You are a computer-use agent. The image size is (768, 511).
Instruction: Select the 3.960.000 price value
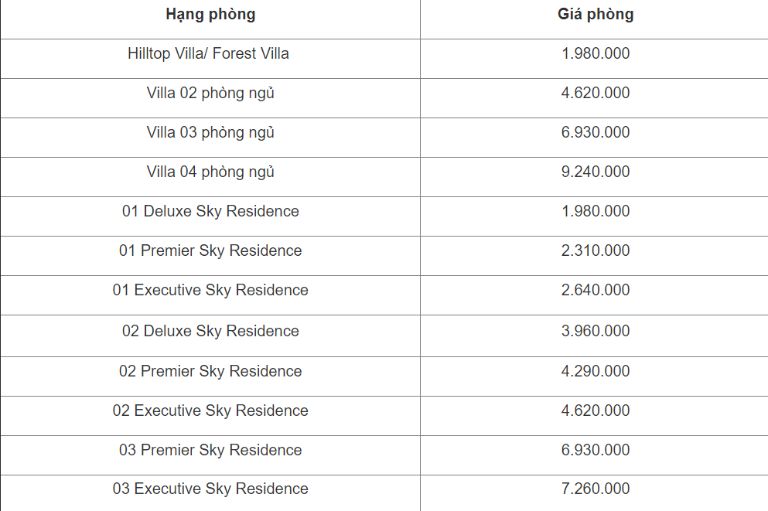tap(596, 330)
